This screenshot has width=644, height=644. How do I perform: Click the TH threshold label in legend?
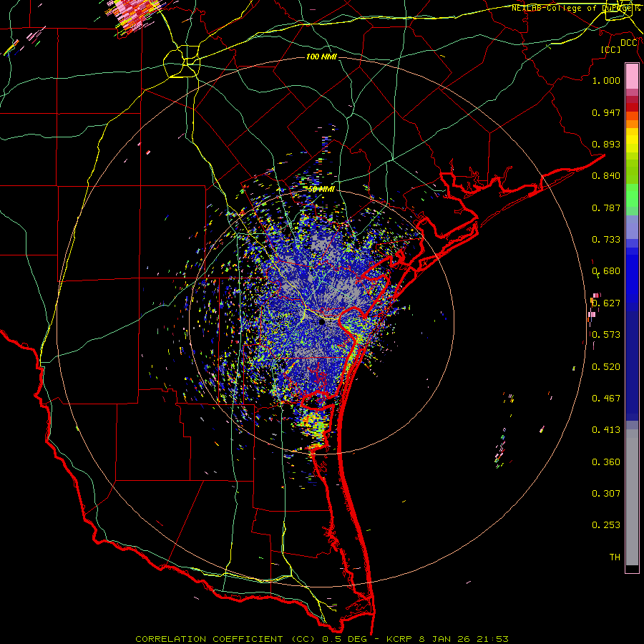pos(615,557)
